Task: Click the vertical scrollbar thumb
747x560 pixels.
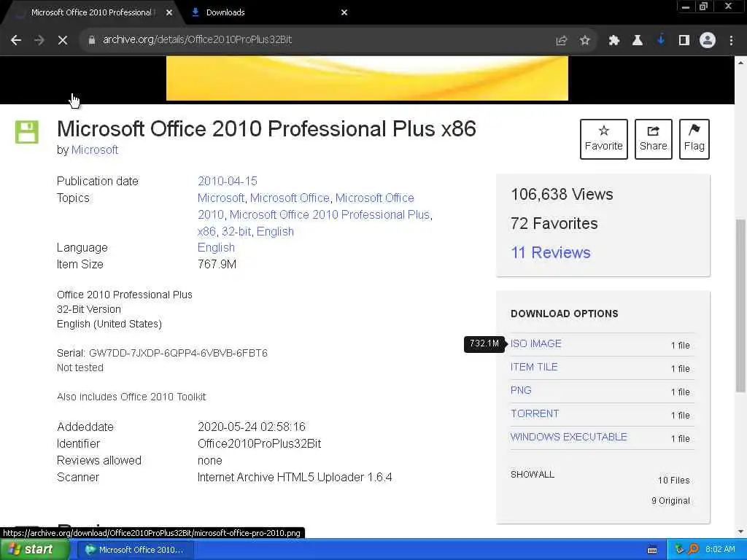Action: (x=740, y=305)
